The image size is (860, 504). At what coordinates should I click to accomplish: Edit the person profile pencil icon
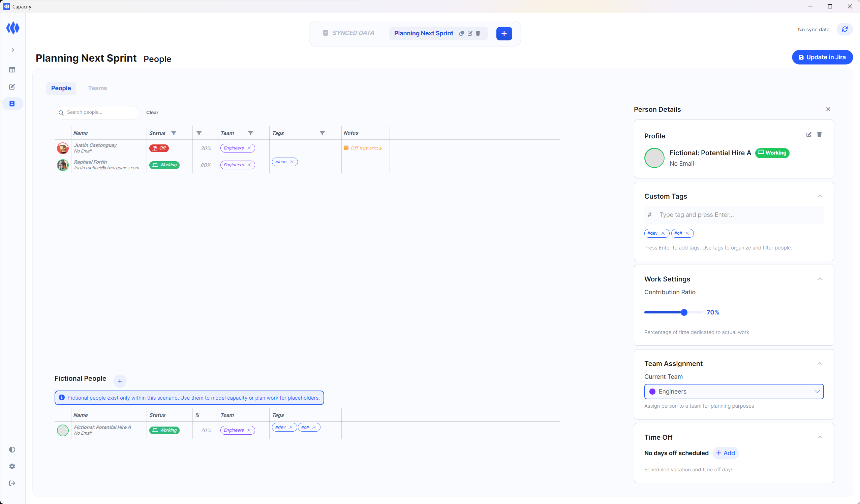[x=808, y=135]
